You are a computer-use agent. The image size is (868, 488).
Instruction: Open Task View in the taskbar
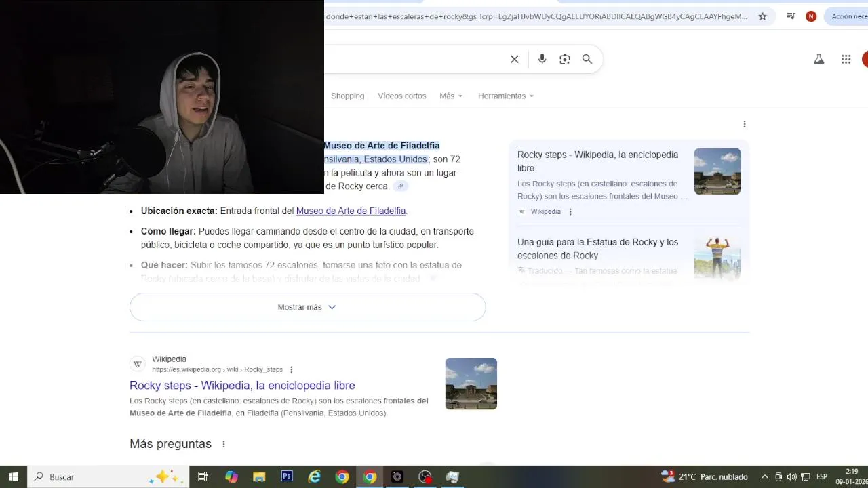coord(203,477)
